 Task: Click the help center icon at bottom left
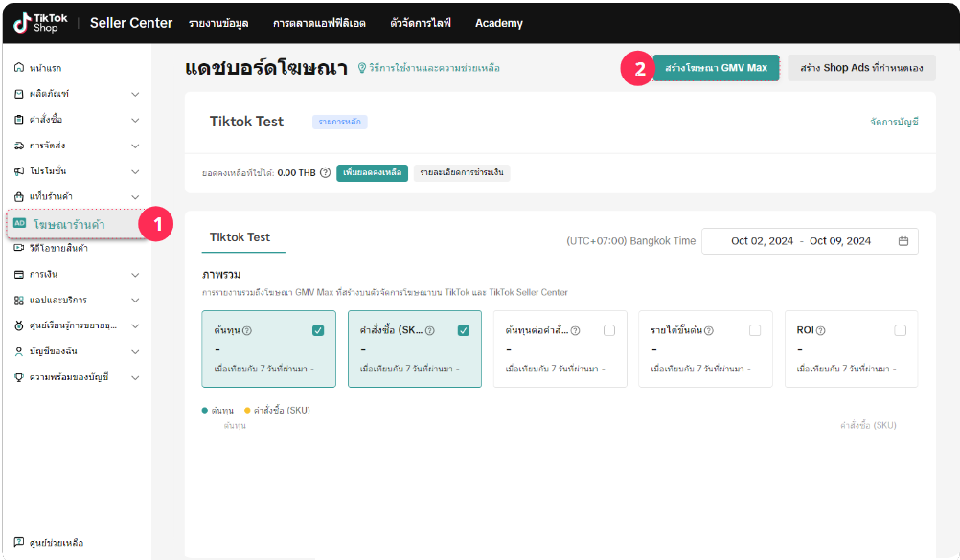(x=19, y=543)
